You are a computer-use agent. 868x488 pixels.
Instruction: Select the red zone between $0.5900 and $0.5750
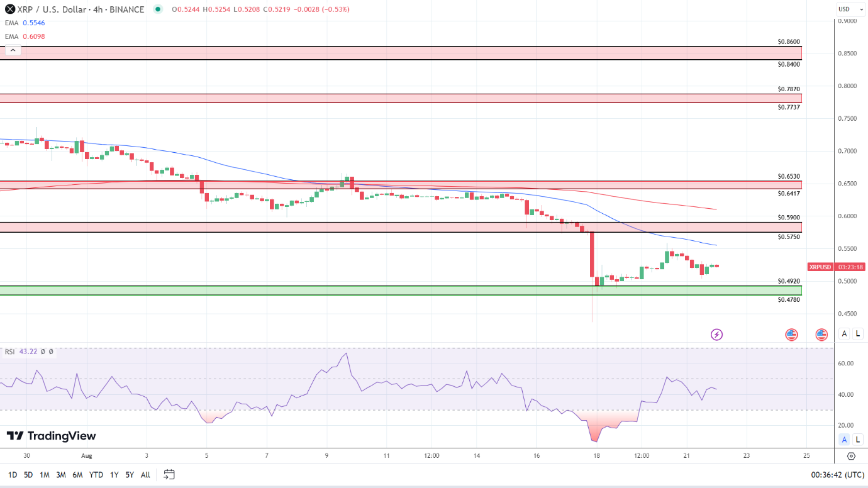[x=401, y=227]
